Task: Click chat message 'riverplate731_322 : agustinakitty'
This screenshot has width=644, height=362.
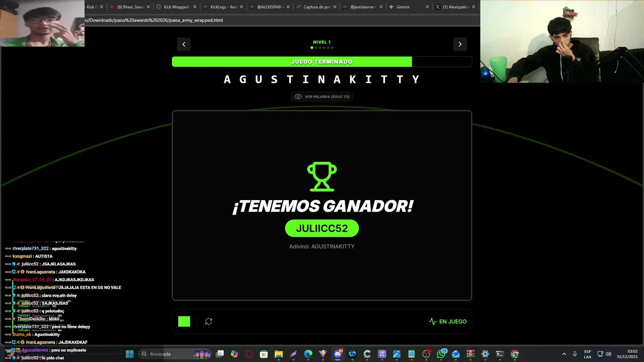Action: pos(45,248)
